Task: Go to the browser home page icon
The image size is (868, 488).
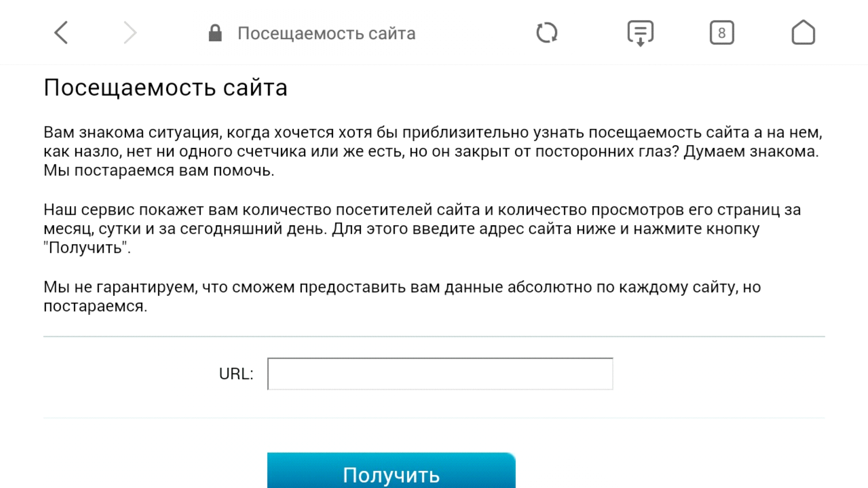Action: [803, 33]
